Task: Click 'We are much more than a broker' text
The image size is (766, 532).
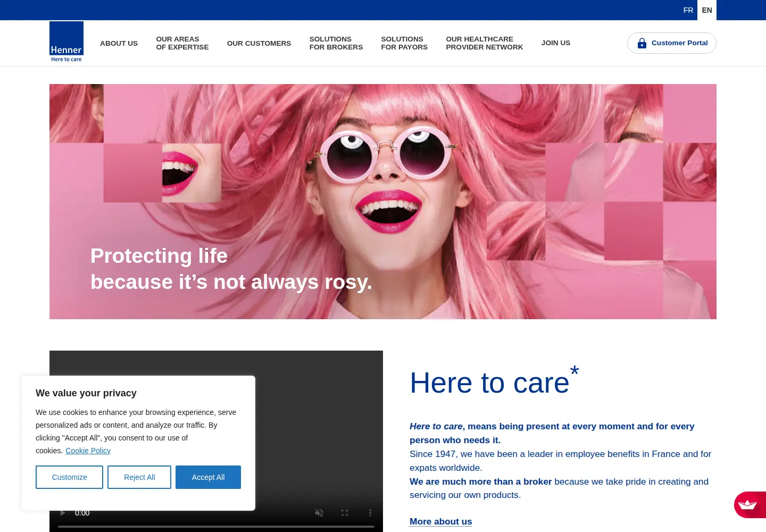Action: point(480,481)
